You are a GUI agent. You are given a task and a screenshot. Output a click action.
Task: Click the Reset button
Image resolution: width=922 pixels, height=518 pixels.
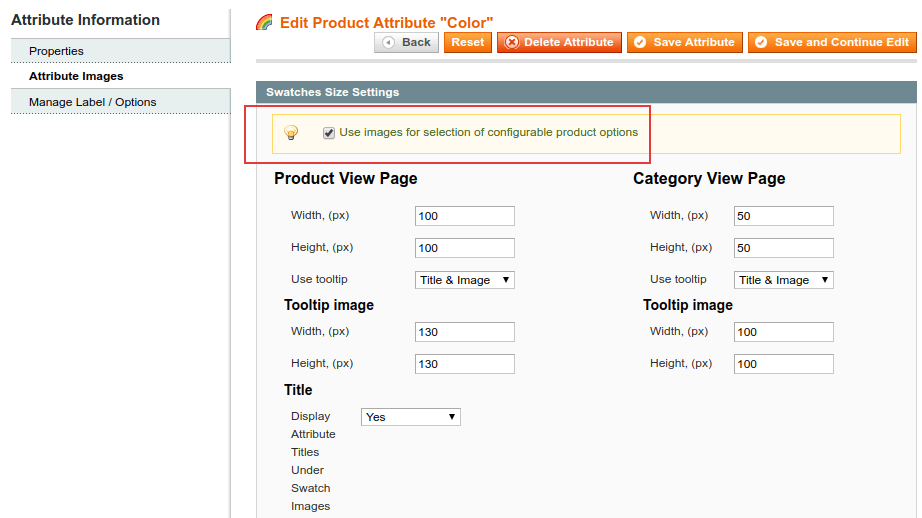coord(467,42)
